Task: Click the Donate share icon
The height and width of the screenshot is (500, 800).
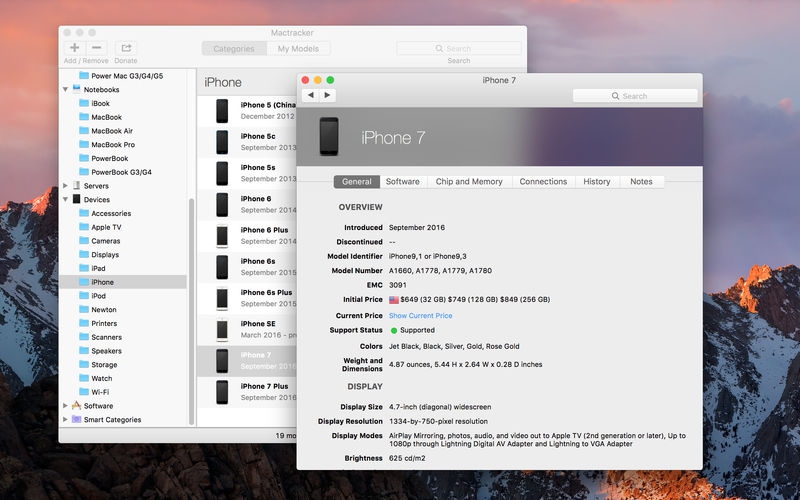Action: point(126,48)
